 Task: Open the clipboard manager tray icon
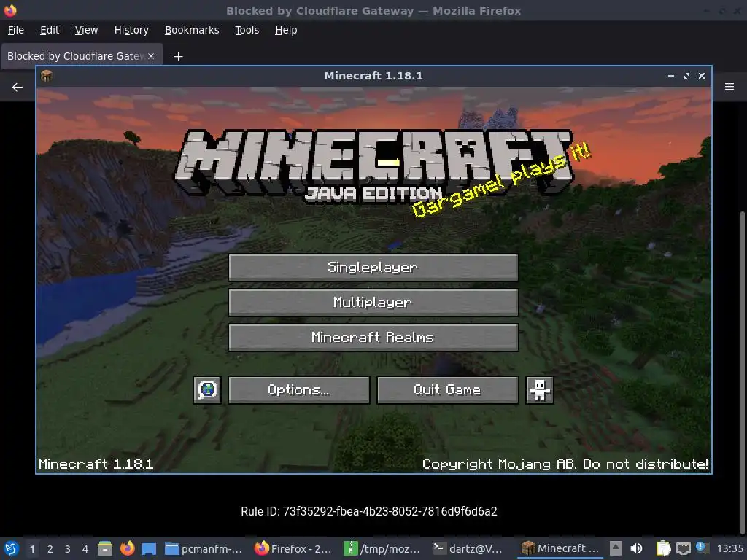pyautogui.click(x=663, y=548)
